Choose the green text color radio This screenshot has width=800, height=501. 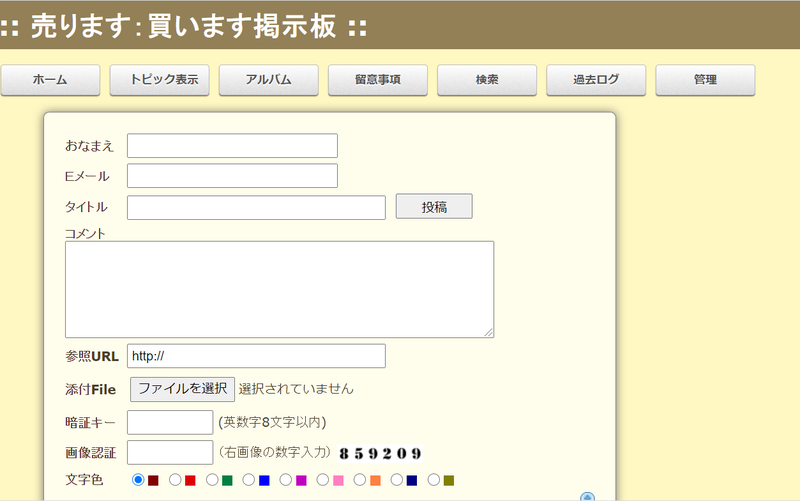click(213, 481)
